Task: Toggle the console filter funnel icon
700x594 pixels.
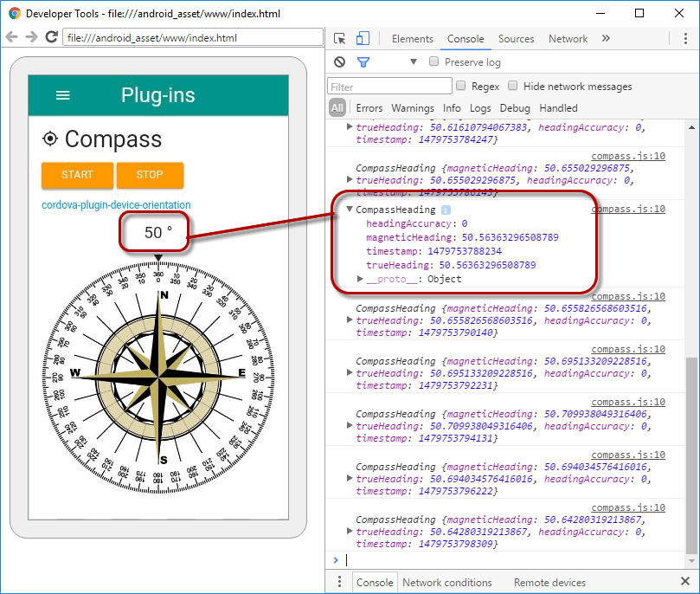Action: pyautogui.click(x=363, y=62)
